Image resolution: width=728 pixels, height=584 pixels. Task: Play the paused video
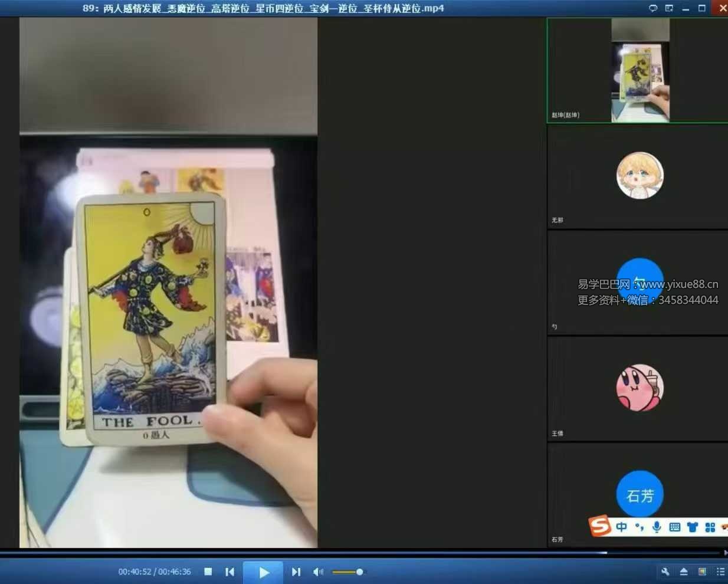pos(264,572)
